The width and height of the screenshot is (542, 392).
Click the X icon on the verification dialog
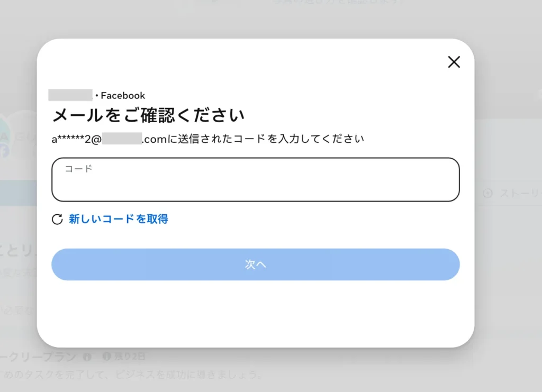pos(454,62)
